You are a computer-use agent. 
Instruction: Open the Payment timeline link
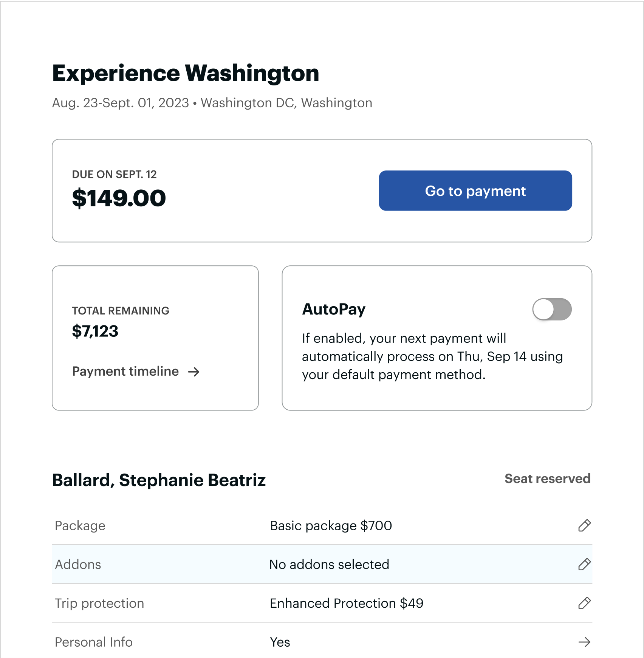(125, 371)
